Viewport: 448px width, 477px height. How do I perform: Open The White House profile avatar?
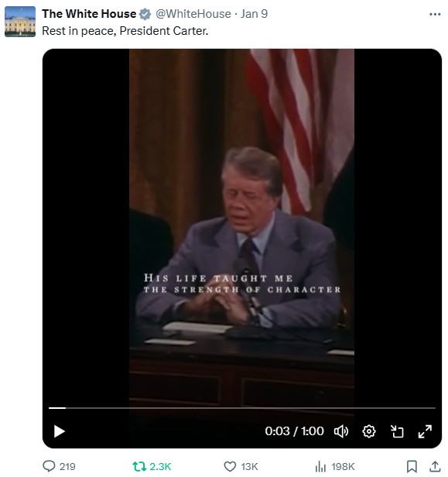[20, 22]
